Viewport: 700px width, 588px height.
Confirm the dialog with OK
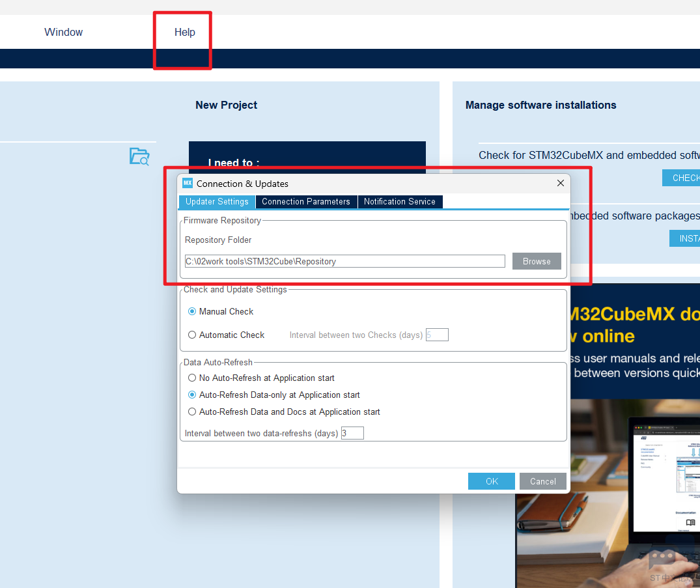click(492, 481)
